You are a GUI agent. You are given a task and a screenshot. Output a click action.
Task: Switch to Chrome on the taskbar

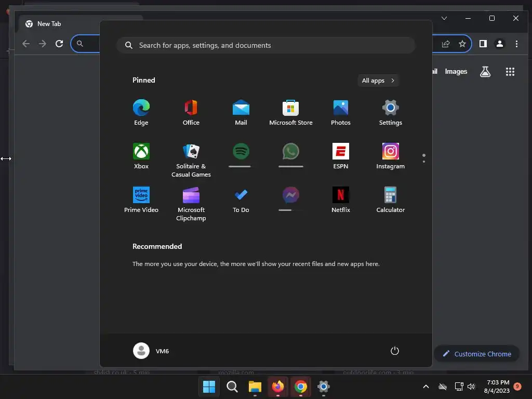pyautogui.click(x=301, y=387)
